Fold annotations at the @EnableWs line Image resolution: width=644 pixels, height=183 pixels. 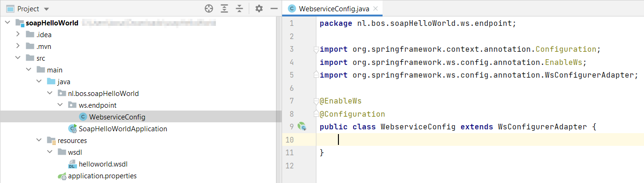click(x=316, y=101)
